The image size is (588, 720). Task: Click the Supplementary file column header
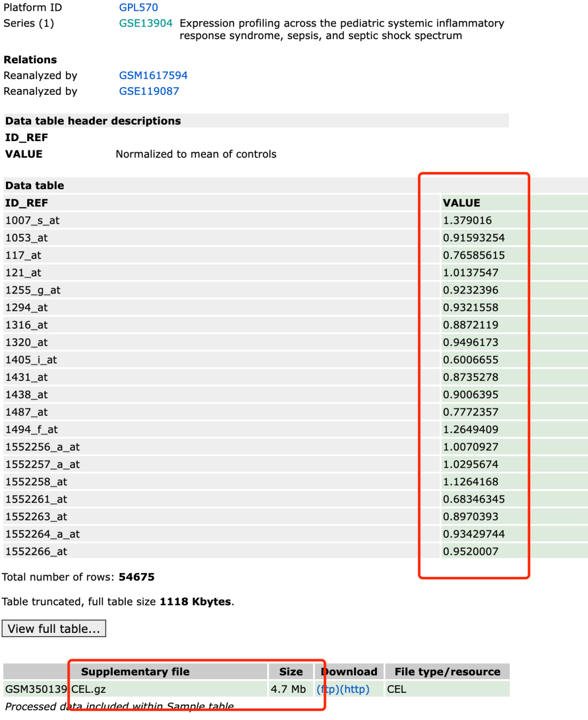[x=136, y=672]
